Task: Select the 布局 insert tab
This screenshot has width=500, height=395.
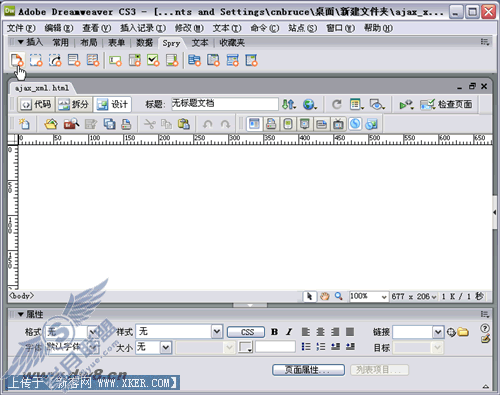Action: pos(89,43)
